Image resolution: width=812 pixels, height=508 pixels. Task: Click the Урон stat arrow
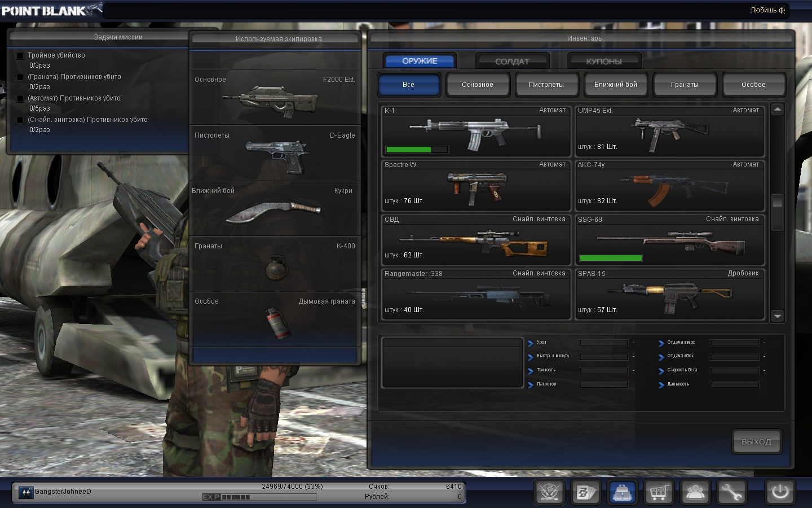pos(531,343)
